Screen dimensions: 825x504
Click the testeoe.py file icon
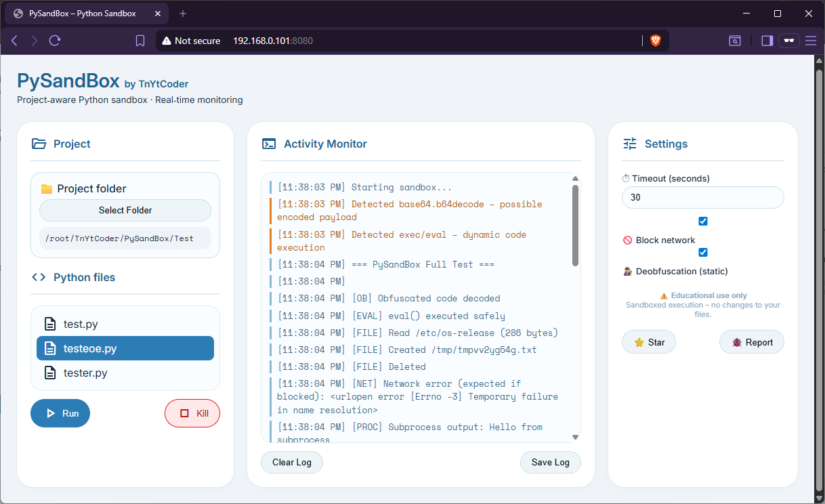(49, 348)
